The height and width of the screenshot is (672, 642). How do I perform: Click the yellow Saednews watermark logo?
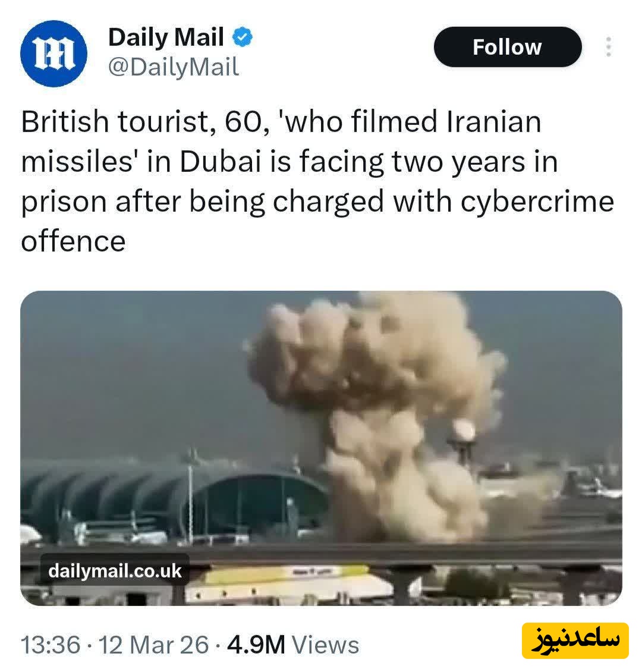575,640
